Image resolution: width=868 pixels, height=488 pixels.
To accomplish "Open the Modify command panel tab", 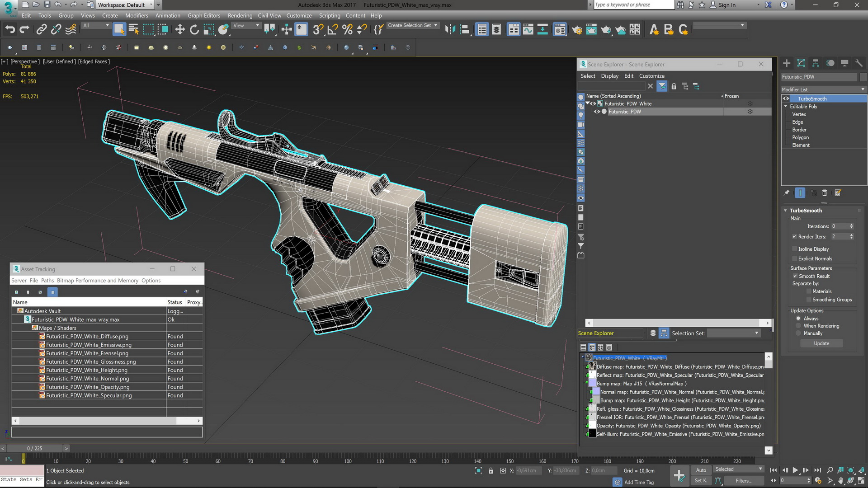I will (801, 63).
